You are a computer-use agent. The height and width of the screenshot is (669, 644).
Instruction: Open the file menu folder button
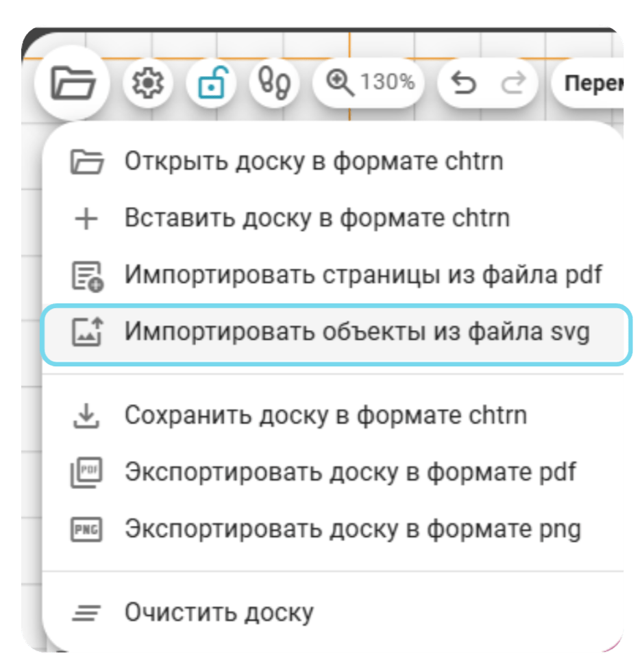tap(72, 84)
